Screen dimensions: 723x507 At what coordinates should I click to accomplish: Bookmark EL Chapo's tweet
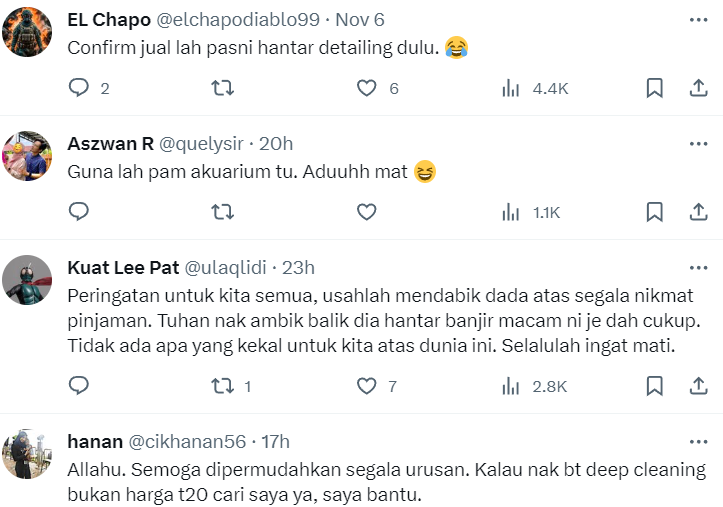point(654,88)
